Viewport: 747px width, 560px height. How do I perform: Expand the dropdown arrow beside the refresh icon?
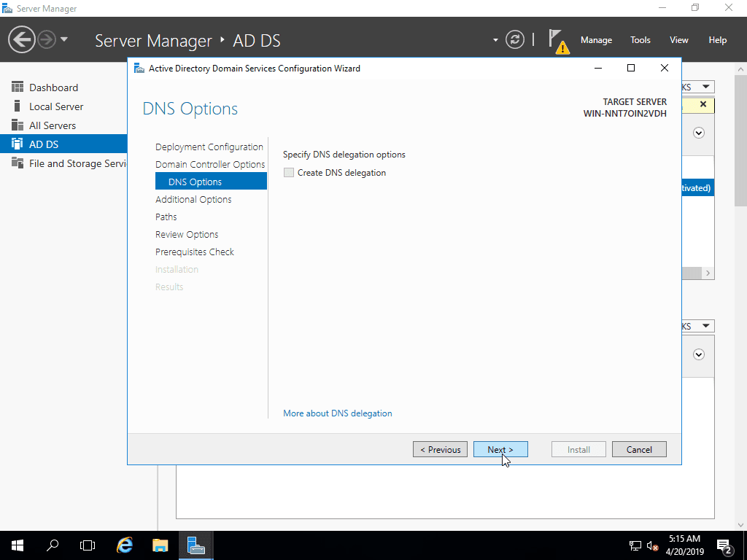point(495,40)
